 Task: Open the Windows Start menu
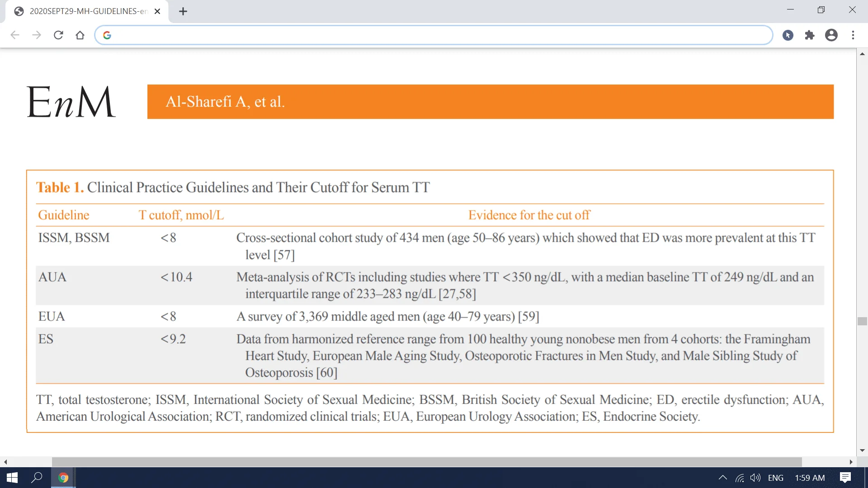[12, 478]
